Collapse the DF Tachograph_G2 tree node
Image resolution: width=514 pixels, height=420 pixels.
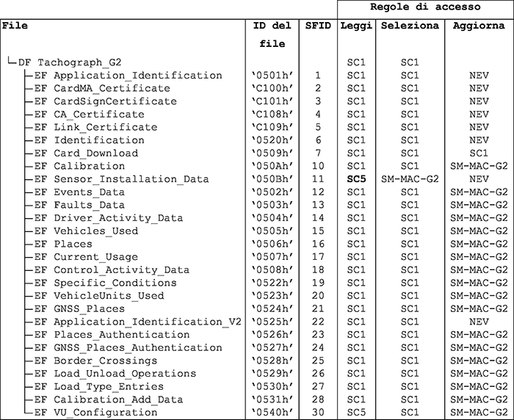[10, 62]
